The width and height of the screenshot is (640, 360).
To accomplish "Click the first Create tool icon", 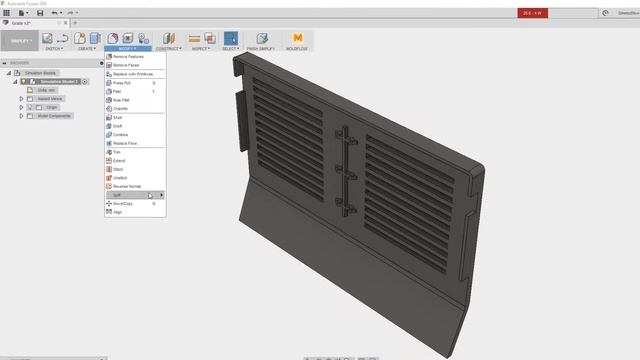I will point(80,38).
